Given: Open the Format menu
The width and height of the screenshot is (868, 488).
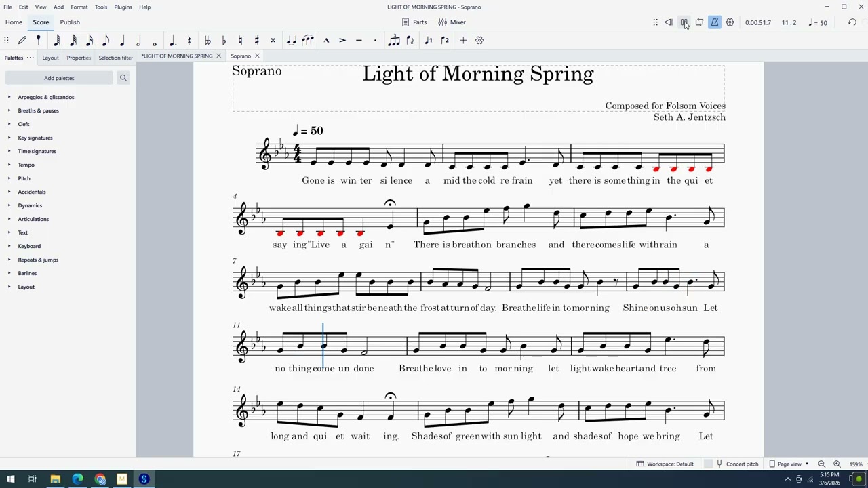Looking at the screenshot, I should point(79,7).
